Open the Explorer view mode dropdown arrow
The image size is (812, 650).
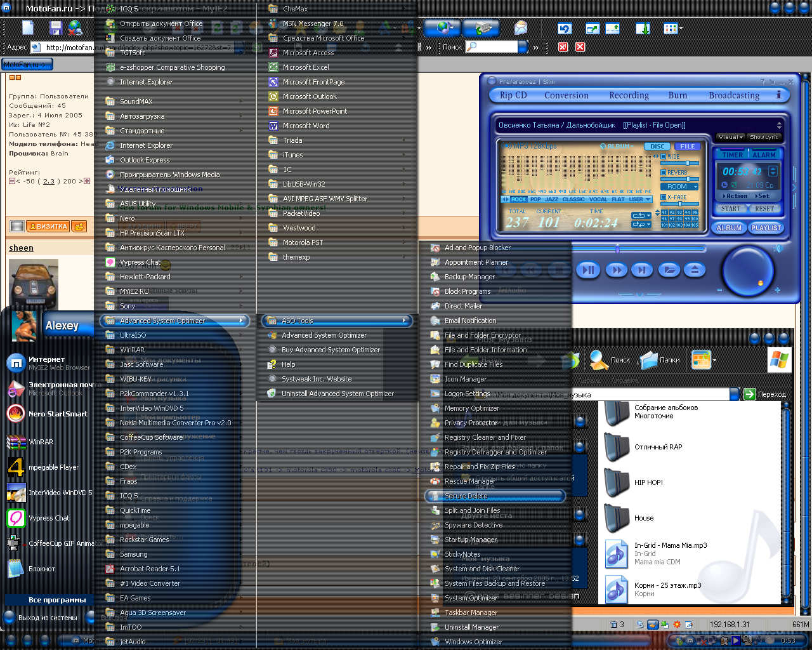click(715, 361)
